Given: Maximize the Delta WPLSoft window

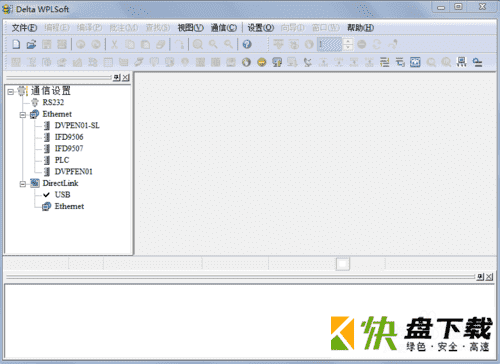Looking at the screenshot, I should 459,7.
